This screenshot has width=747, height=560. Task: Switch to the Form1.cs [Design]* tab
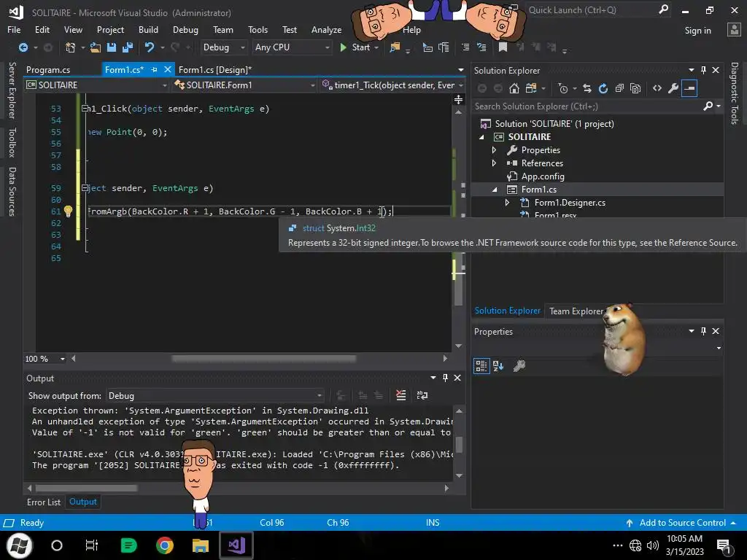tap(215, 69)
